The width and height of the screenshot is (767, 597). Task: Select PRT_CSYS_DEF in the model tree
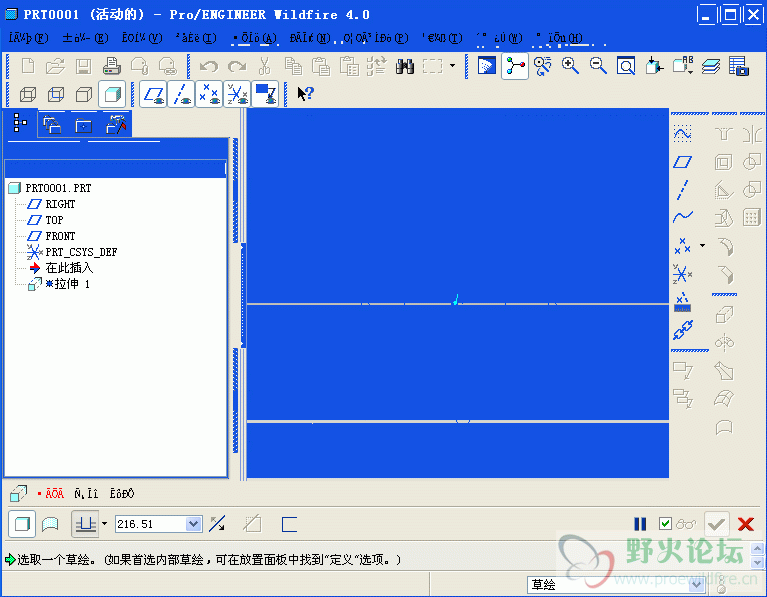[81, 253]
